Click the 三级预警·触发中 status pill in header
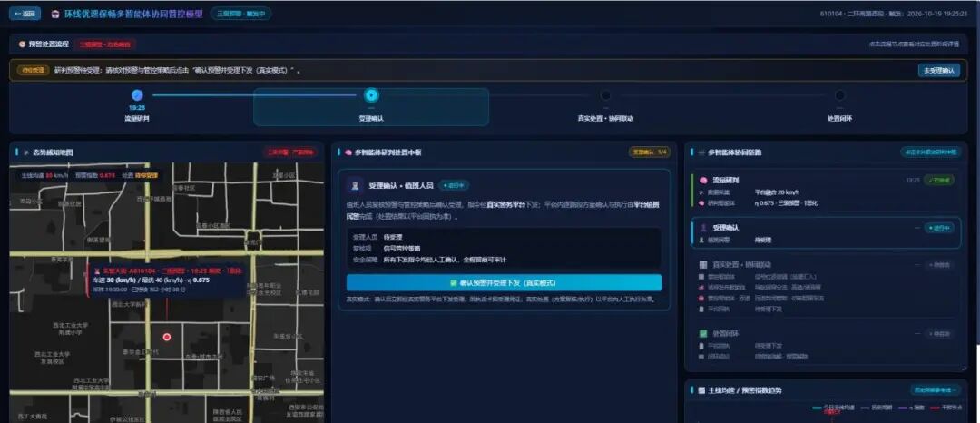 [x=240, y=13]
